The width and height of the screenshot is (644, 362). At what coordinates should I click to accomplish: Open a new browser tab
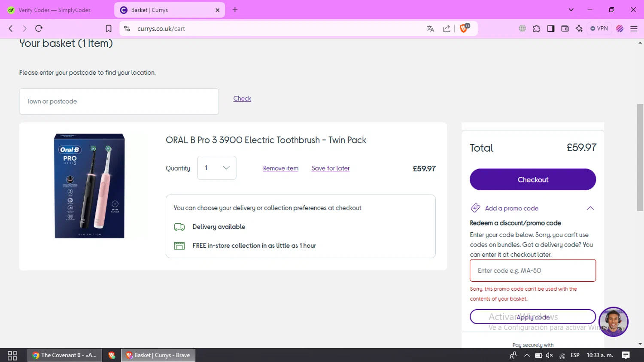point(235,10)
